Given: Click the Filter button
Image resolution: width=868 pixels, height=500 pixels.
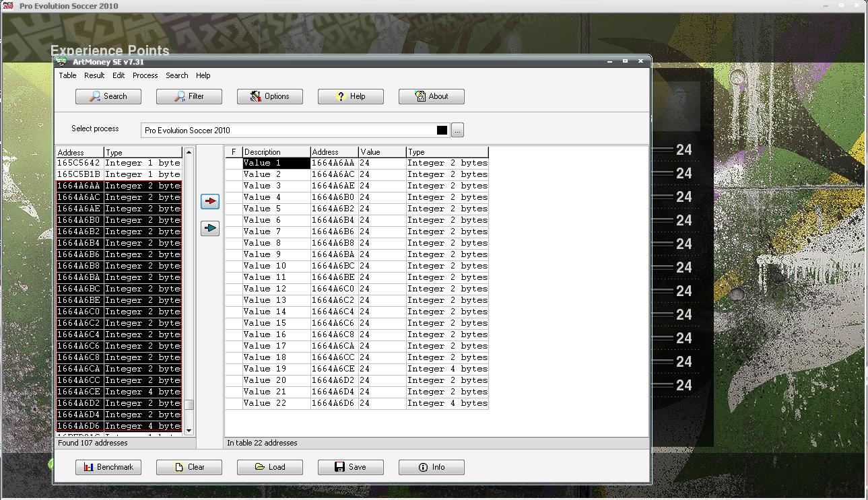Looking at the screenshot, I should [x=189, y=96].
